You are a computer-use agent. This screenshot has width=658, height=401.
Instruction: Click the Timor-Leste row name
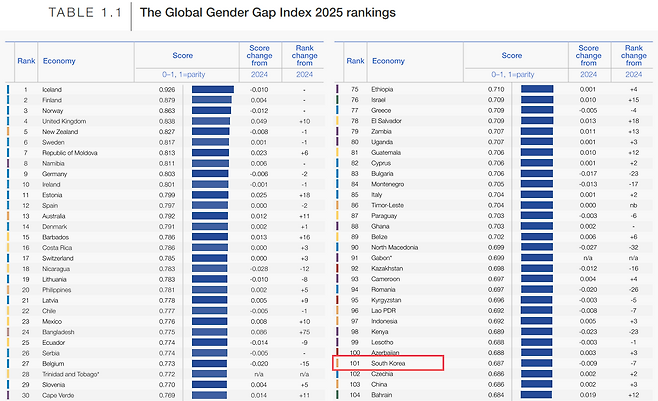click(387, 205)
